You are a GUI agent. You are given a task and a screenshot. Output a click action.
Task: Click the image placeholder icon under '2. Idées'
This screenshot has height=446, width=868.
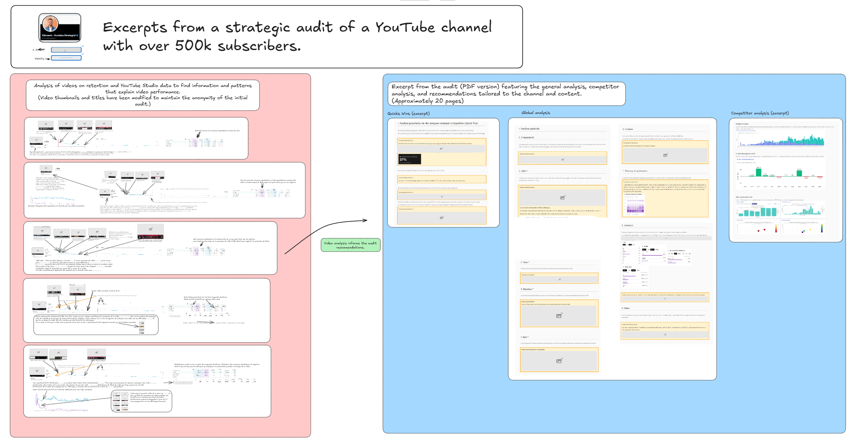(x=563, y=197)
